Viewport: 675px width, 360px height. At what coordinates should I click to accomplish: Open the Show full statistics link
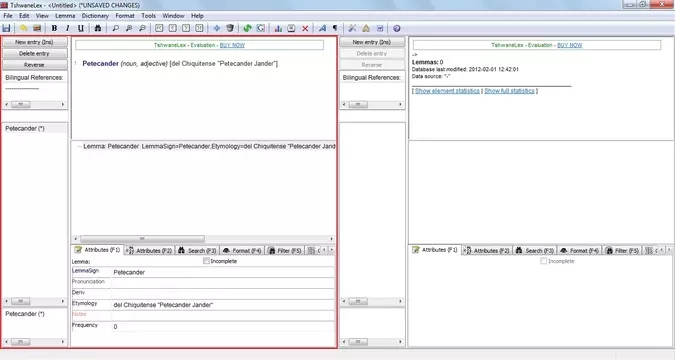coord(509,91)
